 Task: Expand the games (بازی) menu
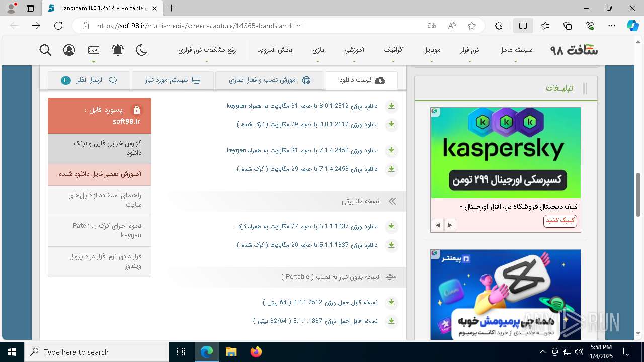(318, 50)
